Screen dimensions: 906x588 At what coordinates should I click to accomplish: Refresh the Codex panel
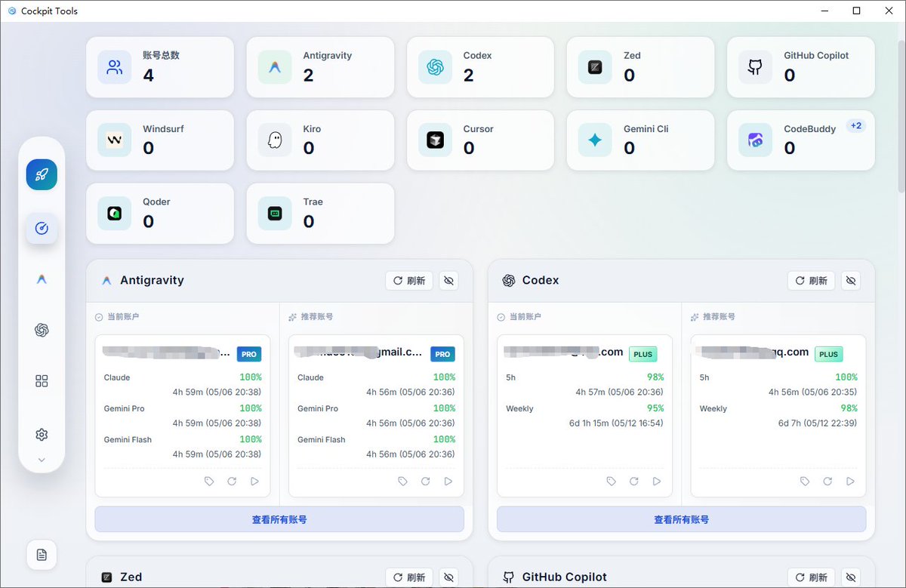812,281
